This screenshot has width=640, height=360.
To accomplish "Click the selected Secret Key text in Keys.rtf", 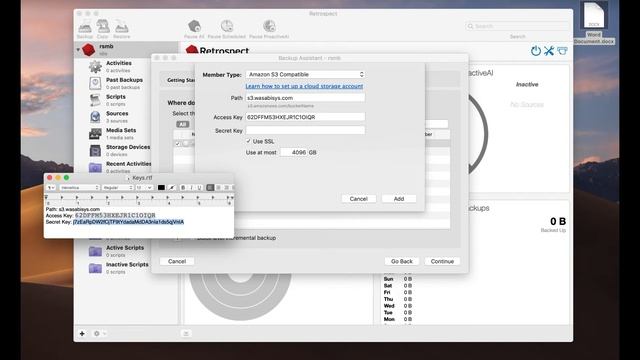I will click(x=128, y=222).
